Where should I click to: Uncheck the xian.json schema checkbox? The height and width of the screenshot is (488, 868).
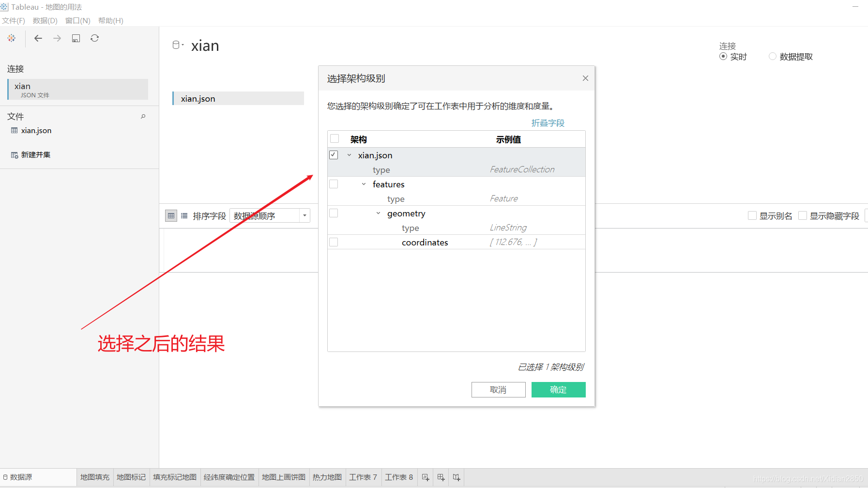click(334, 155)
